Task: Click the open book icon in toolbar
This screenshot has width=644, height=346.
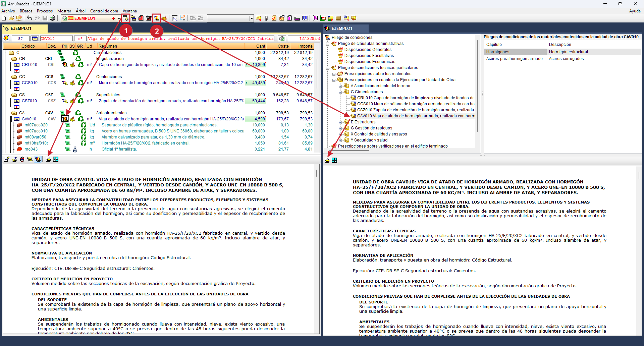Action: tap(305, 18)
